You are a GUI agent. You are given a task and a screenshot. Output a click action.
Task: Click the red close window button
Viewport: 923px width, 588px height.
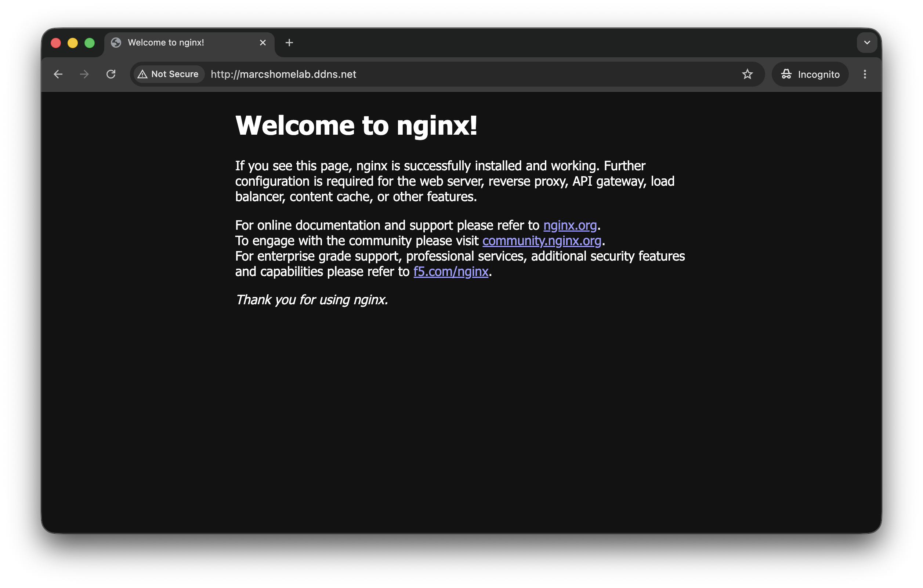[56, 43]
